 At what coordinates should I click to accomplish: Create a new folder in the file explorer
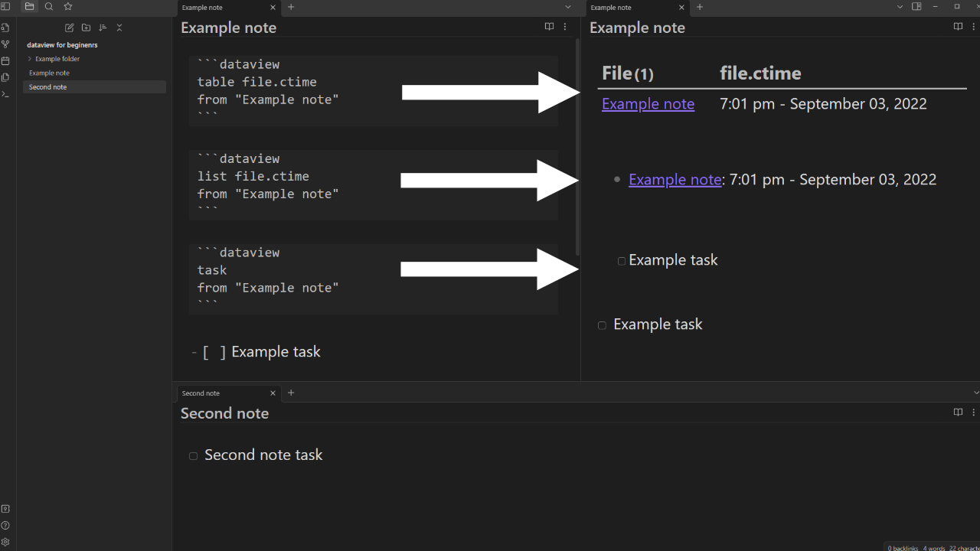pos(86,28)
